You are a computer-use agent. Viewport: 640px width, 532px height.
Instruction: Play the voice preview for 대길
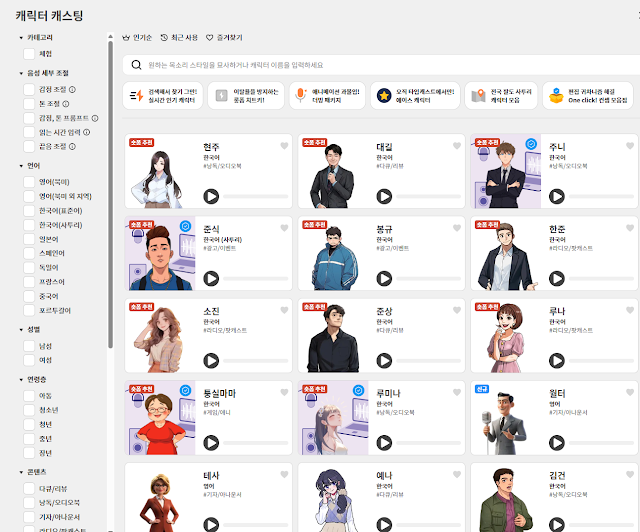[384, 196]
